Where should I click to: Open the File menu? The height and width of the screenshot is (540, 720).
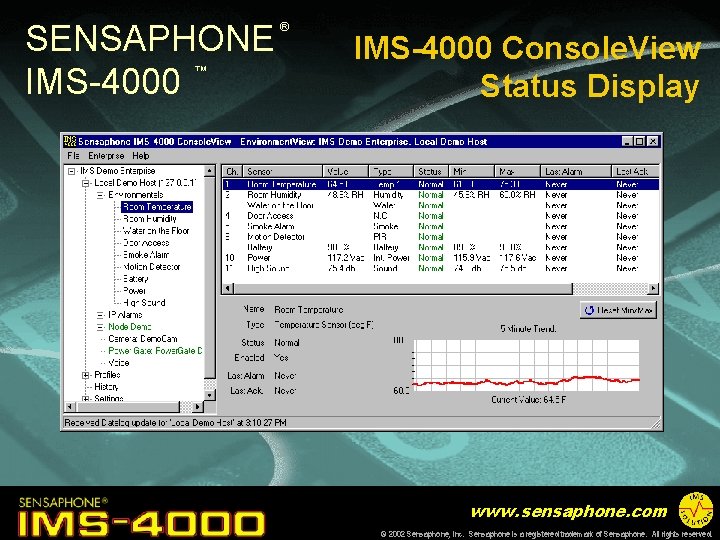(x=73, y=156)
